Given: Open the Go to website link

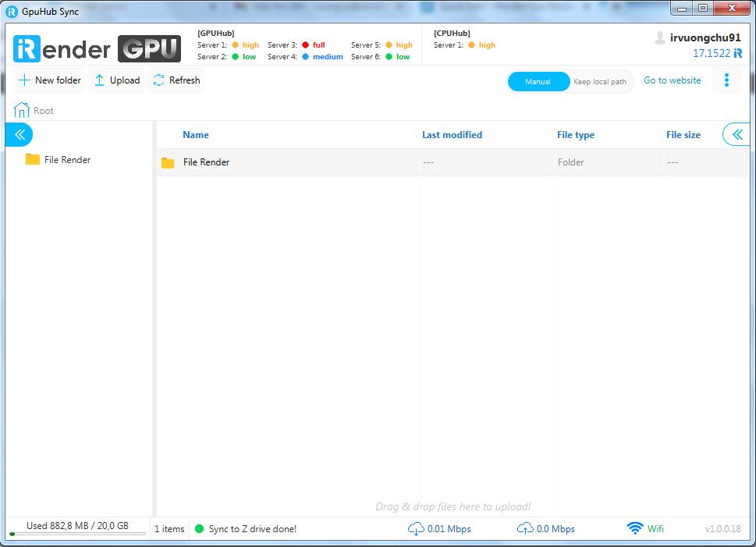Looking at the screenshot, I should [x=672, y=80].
